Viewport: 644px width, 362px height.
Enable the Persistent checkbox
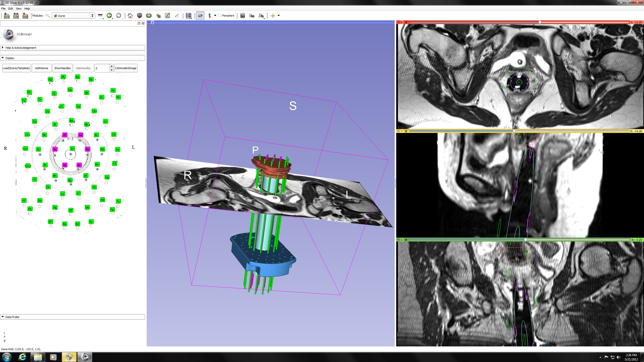tap(220, 16)
